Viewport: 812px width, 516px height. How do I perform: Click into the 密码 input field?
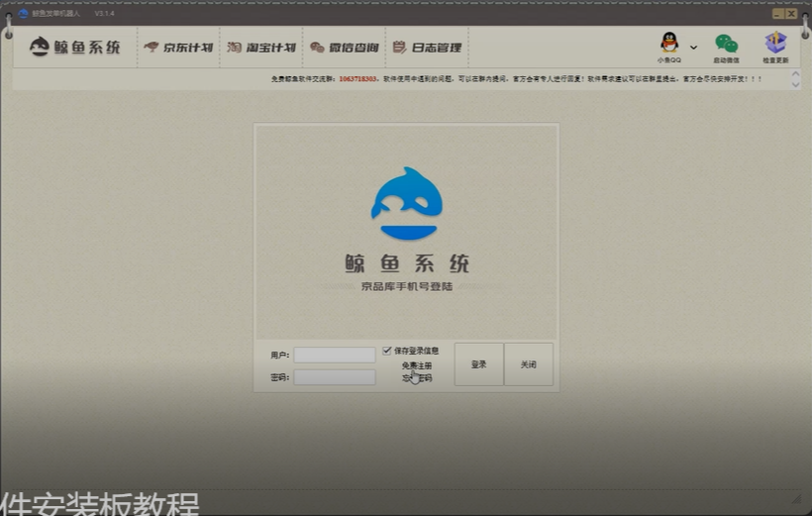coord(335,377)
